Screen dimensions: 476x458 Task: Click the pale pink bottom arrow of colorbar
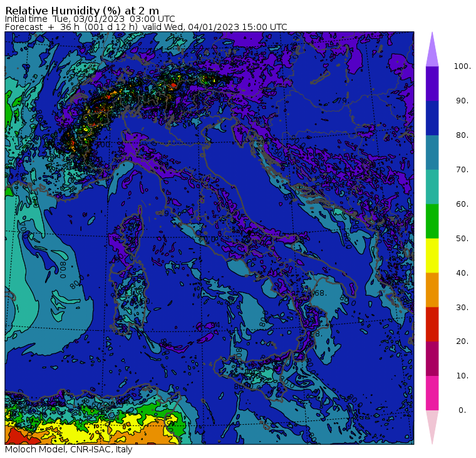pos(432,425)
